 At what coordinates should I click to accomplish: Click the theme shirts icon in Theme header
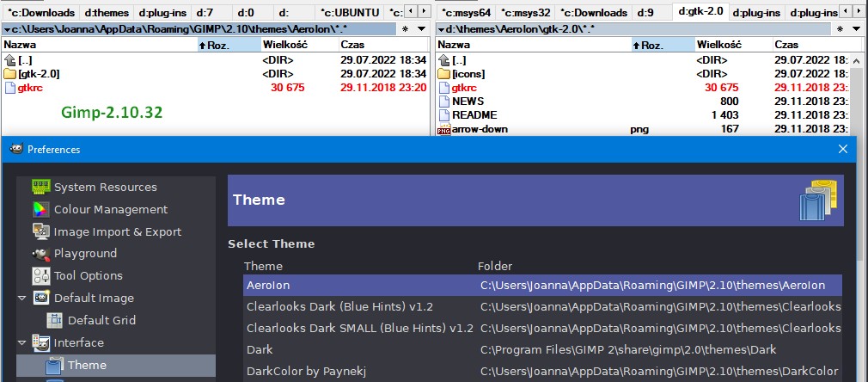[x=818, y=200]
